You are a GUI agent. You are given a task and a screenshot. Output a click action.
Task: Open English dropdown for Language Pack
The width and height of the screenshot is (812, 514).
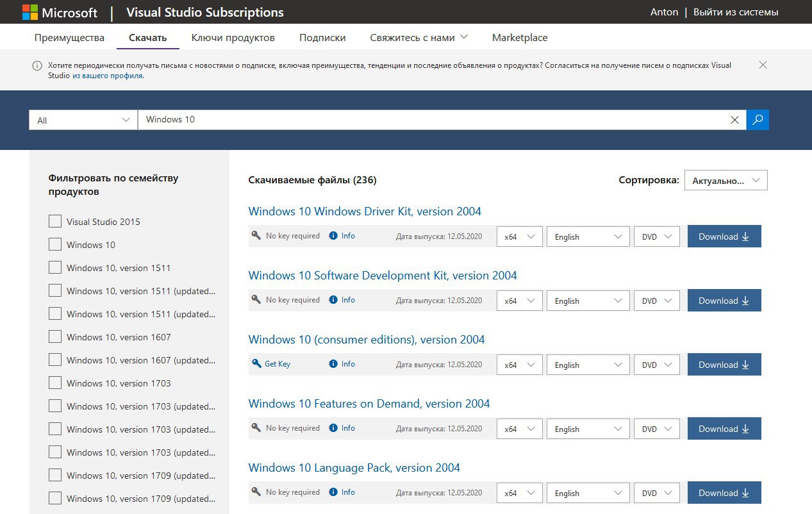click(588, 493)
